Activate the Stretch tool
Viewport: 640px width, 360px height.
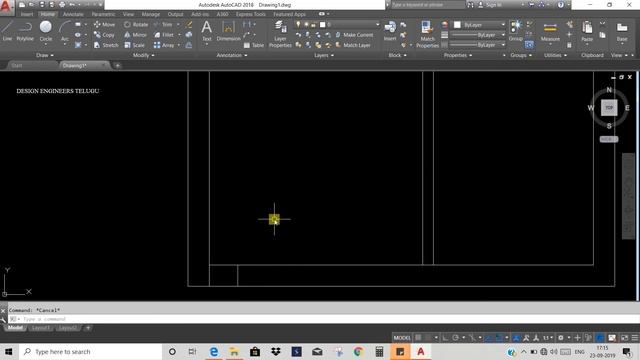click(106, 45)
